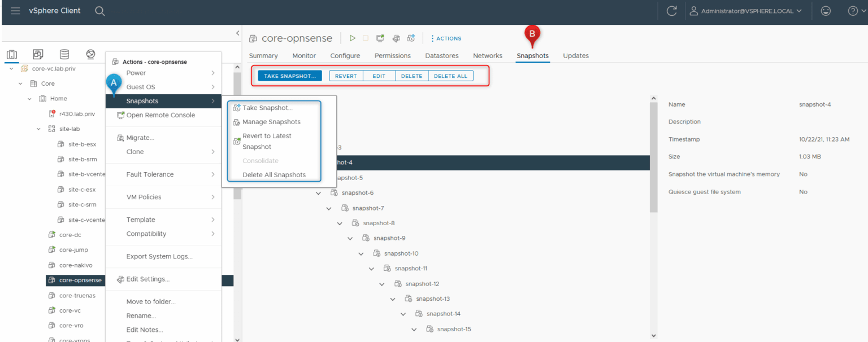The width and height of the screenshot is (868, 342).
Task: Click the TAKE SNAPSHOT button
Action: click(x=289, y=75)
